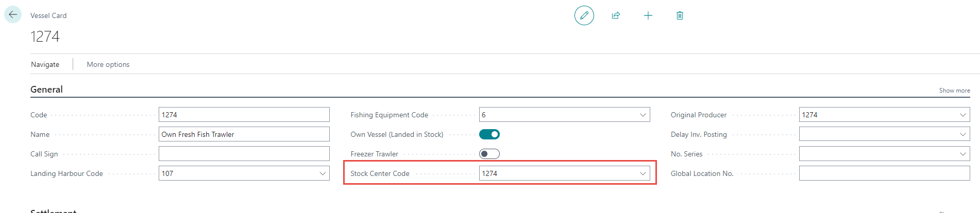Click the share icon

point(616,15)
